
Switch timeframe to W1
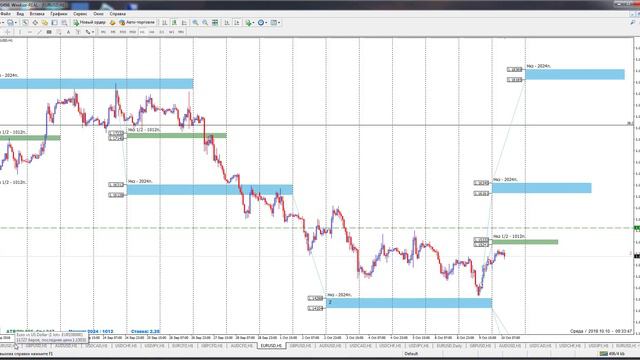[x=171, y=32]
